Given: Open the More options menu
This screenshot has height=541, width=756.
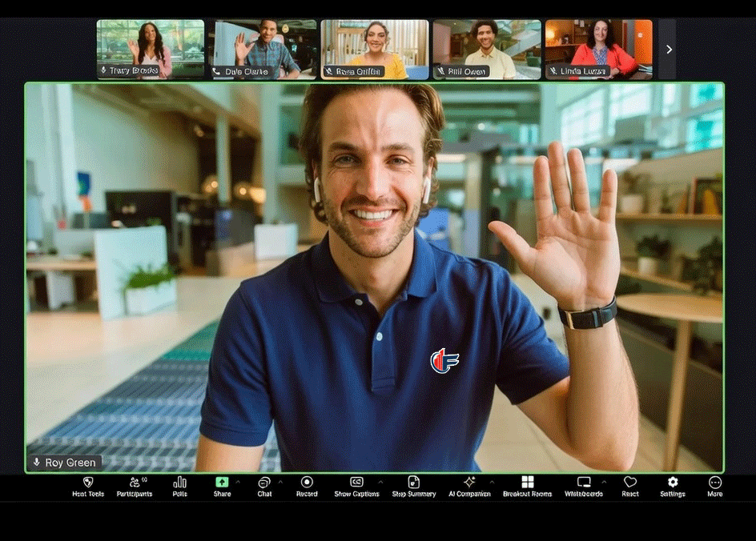Looking at the screenshot, I should tap(715, 487).
